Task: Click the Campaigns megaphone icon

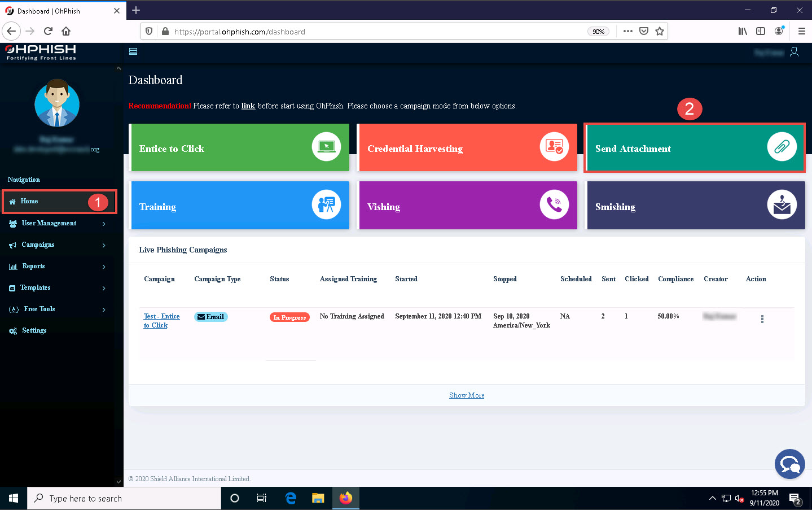Action: click(x=13, y=245)
